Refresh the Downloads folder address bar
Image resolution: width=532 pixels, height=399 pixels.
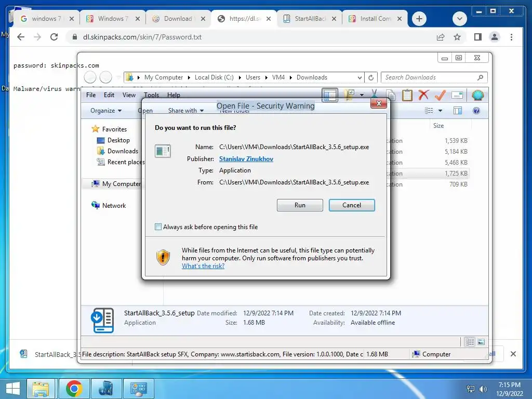tap(371, 78)
